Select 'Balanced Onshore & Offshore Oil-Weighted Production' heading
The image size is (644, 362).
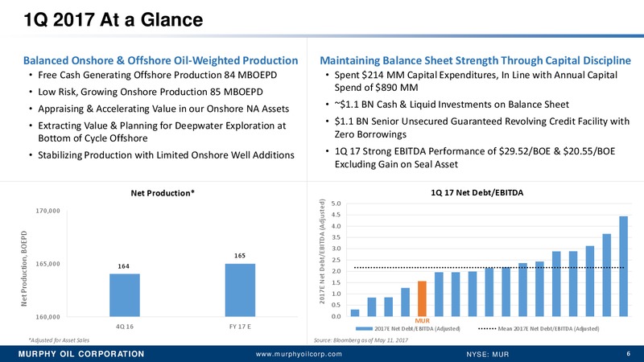pyautogui.click(x=160, y=60)
